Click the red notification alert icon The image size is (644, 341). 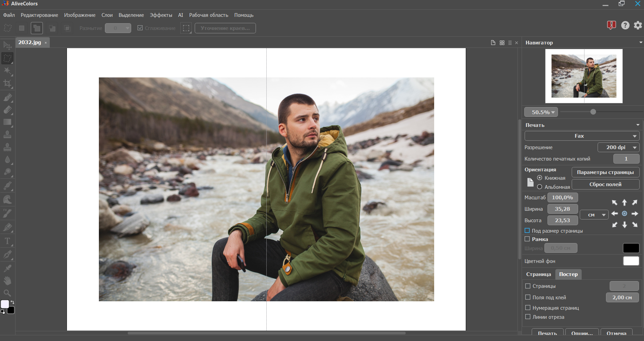pyautogui.click(x=611, y=25)
